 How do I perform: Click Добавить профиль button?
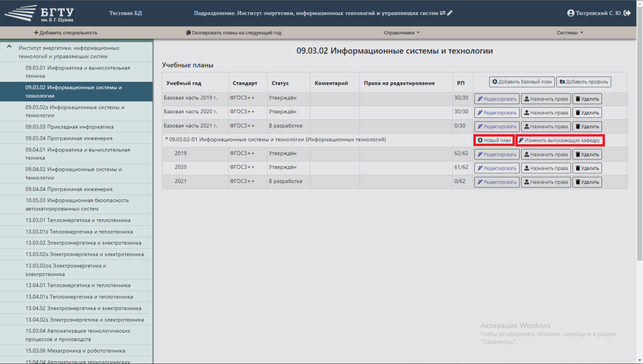point(583,82)
